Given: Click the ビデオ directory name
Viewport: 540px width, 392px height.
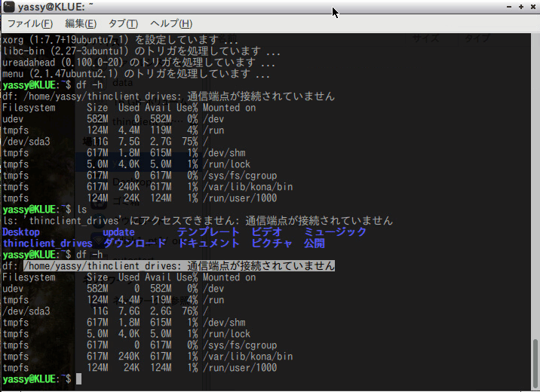Looking at the screenshot, I should (x=267, y=232).
